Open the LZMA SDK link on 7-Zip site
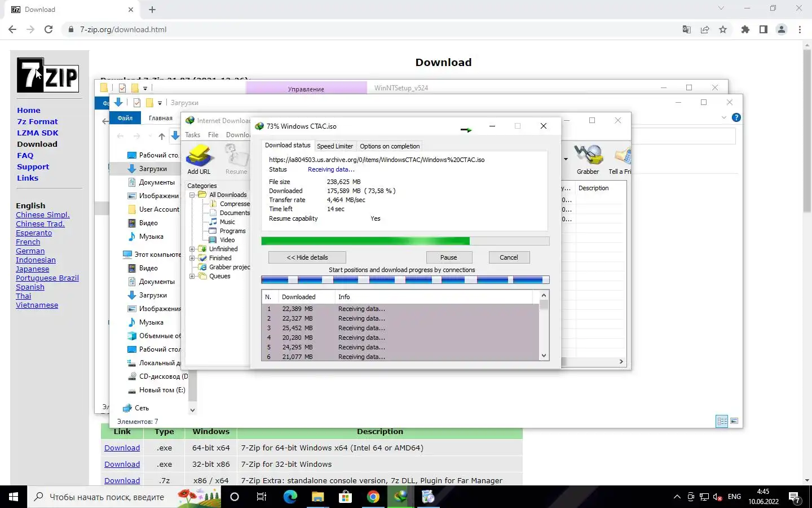812x508 pixels. tap(38, 133)
